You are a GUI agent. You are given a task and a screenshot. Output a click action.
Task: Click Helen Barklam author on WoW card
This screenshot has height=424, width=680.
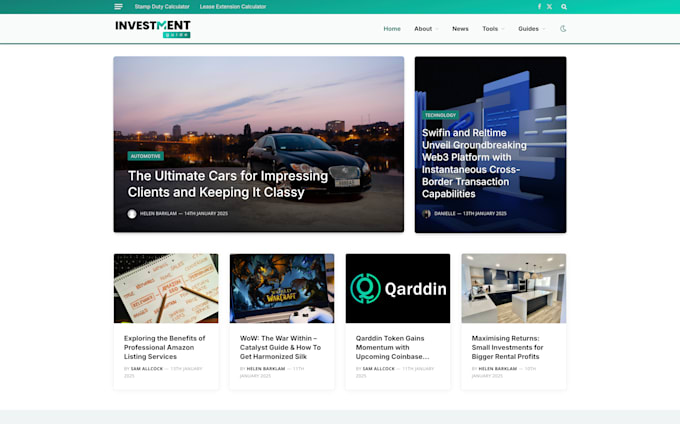click(x=266, y=369)
